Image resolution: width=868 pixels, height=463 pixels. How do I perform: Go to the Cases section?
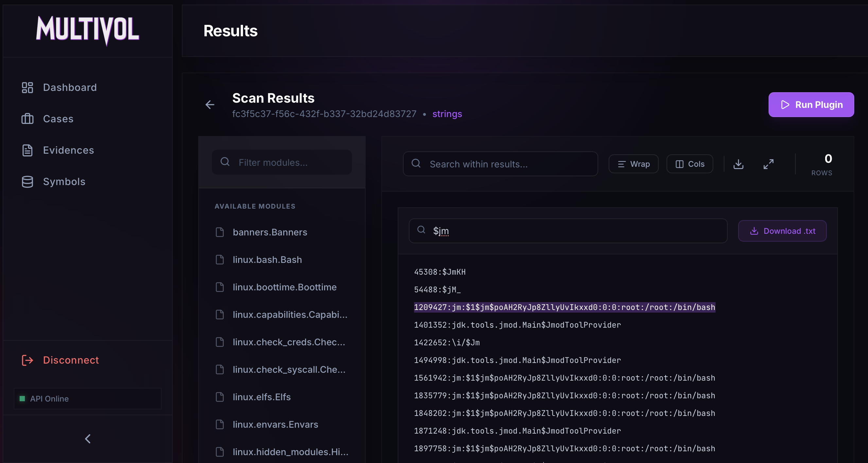tap(58, 119)
